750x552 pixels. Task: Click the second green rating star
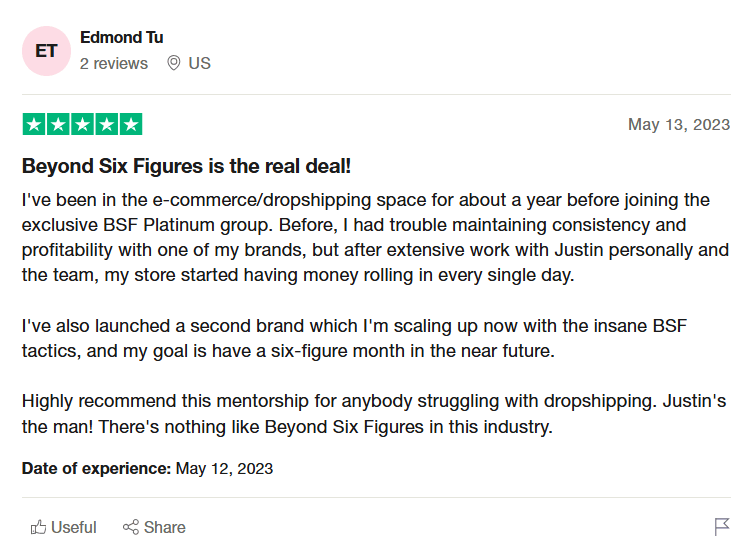pos(58,124)
